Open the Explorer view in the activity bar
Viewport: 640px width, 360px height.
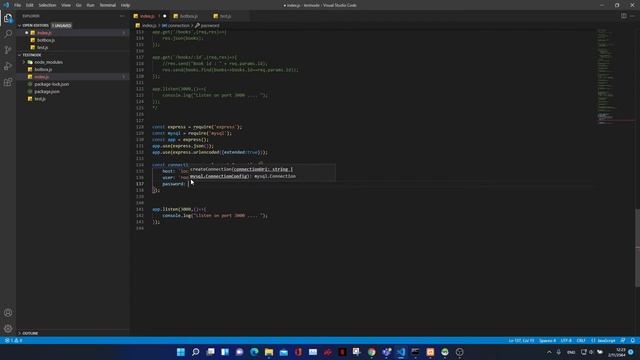8,18
